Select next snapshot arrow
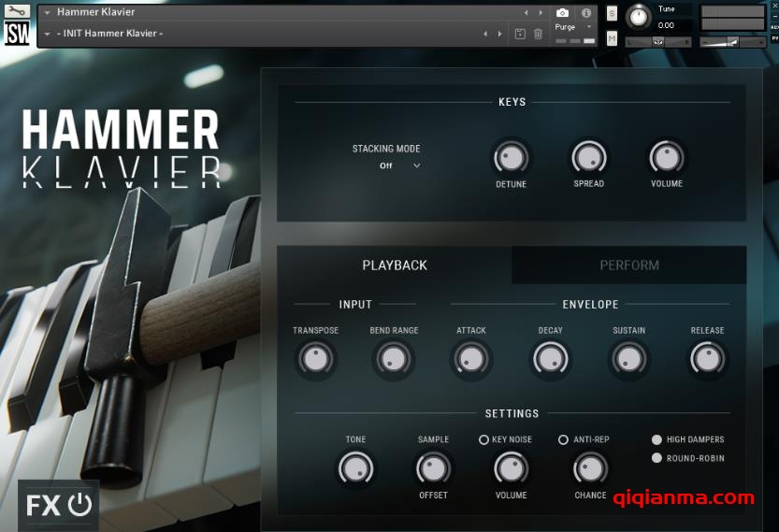 click(x=499, y=34)
